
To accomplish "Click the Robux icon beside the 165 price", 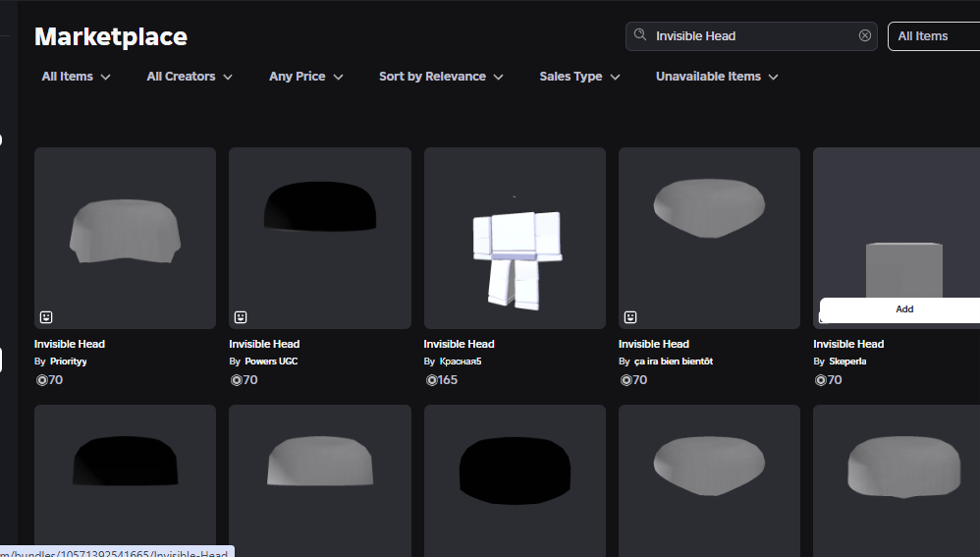I will pos(430,380).
